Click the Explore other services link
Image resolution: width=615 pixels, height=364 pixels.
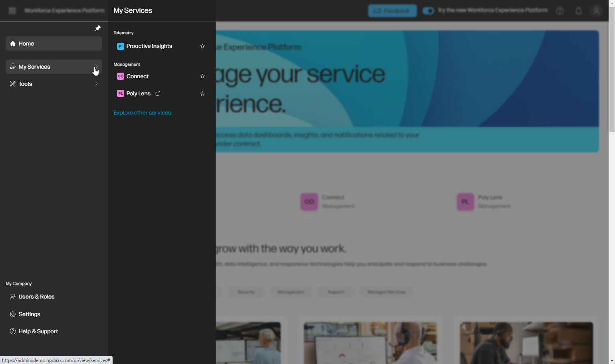click(x=142, y=113)
